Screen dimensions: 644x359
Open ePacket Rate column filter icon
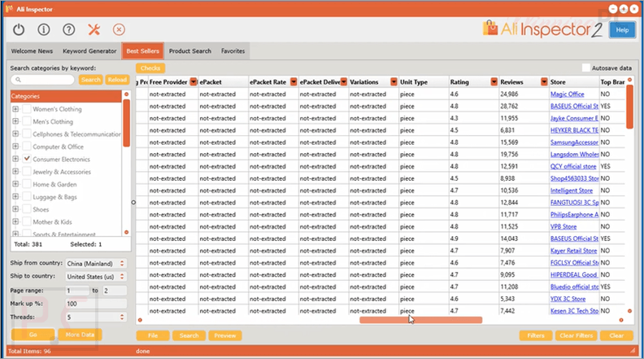tap(294, 82)
